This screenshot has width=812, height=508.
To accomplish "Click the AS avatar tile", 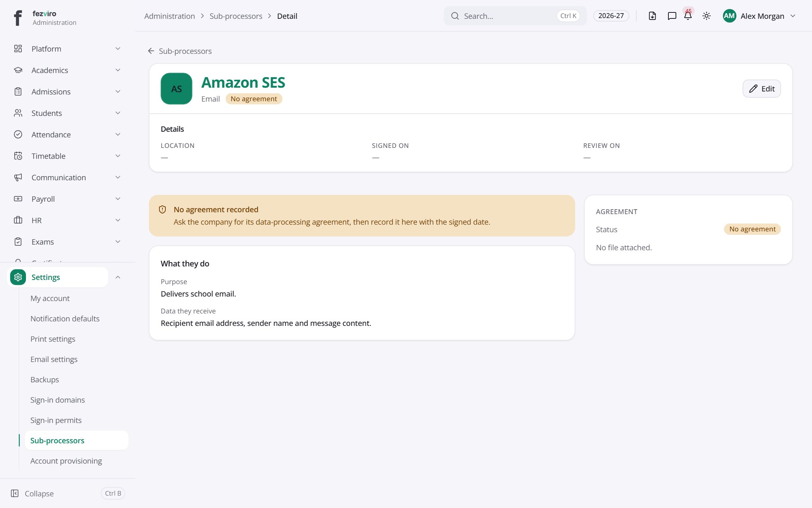I will tap(176, 89).
